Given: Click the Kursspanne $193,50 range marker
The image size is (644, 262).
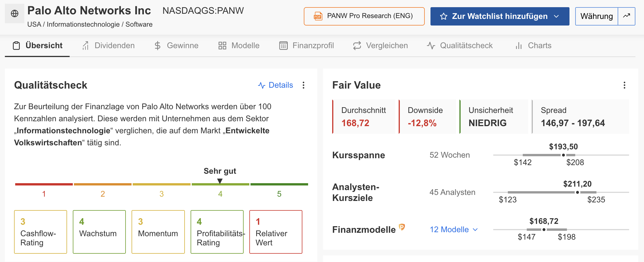Looking at the screenshot, I should [563, 155].
